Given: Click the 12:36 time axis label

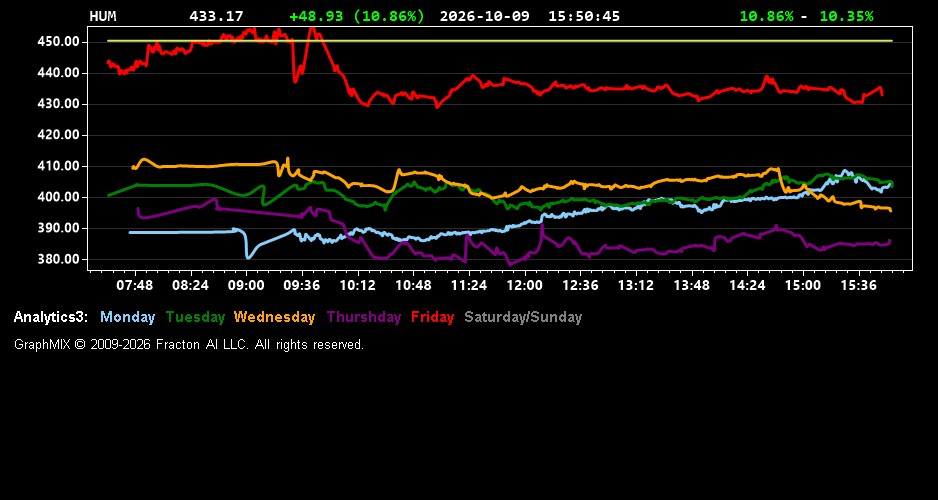Looking at the screenshot, I should [580, 285].
